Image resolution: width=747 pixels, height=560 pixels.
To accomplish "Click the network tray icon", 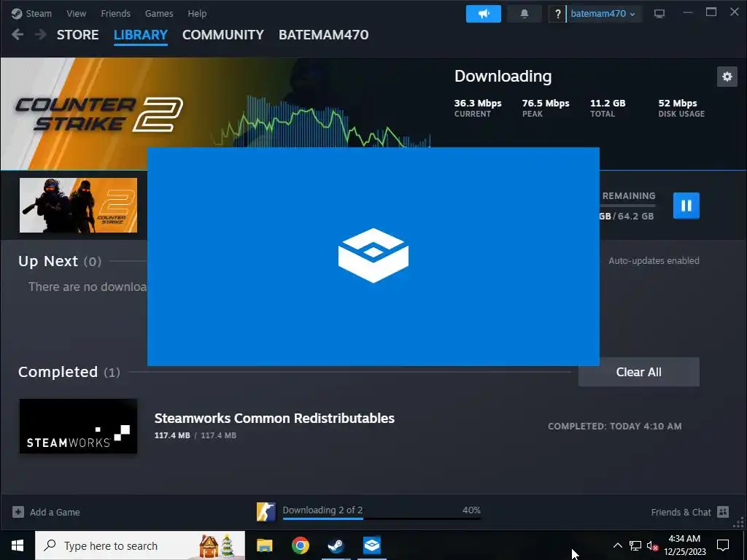I will pyautogui.click(x=635, y=545).
